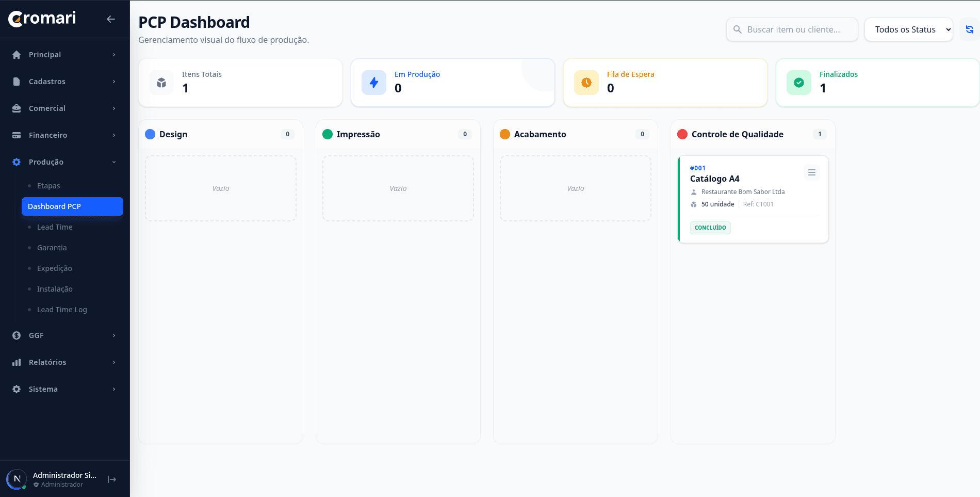Click the green checkmark icon on Finalizados card

[798, 83]
